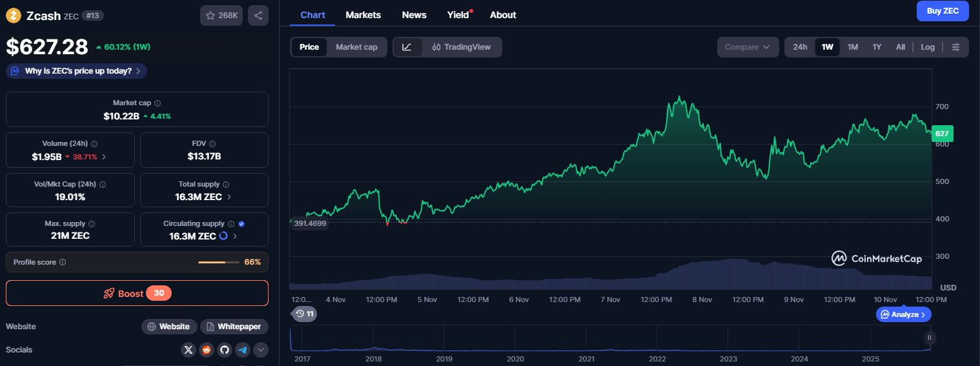Screen dimensions: 980x366
Task: Click the Analyze button
Action: (x=904, y=314)
